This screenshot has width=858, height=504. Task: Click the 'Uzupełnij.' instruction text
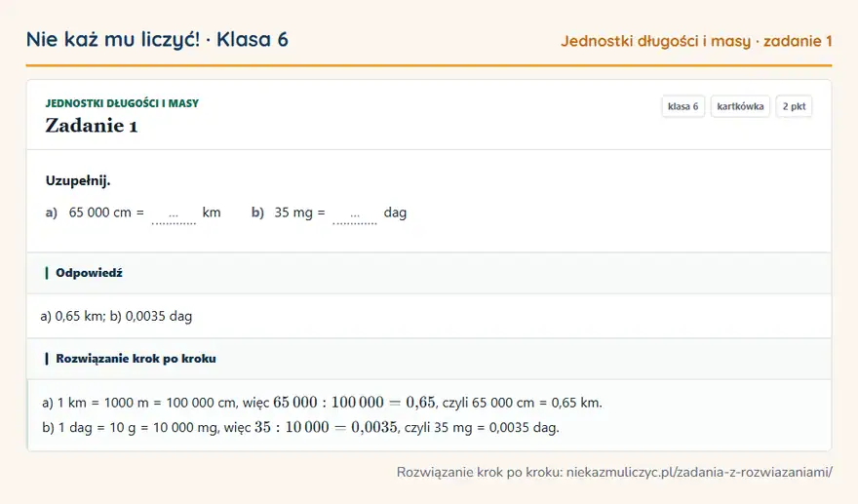coord(78,180)
